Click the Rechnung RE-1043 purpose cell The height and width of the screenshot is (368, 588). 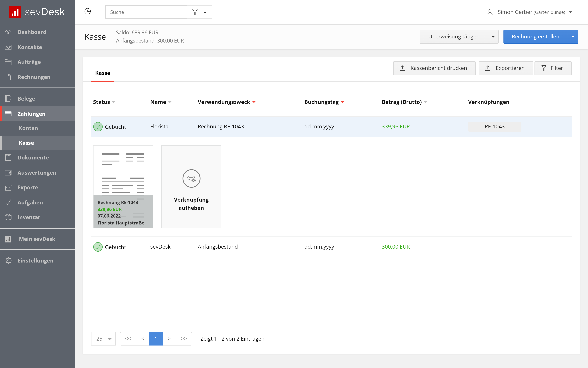coord(221,127)
